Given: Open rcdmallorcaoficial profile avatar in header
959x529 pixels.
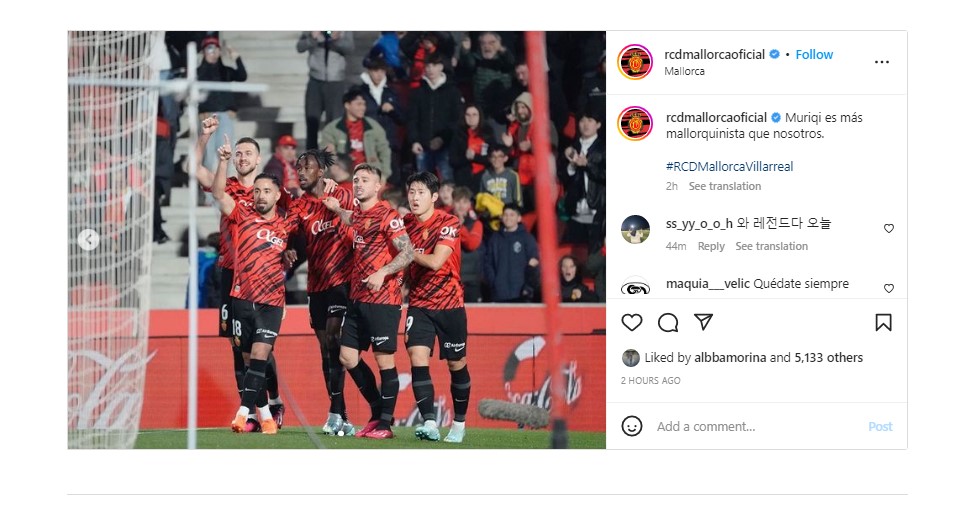Looking at the screenshot, I should (635, 62).
